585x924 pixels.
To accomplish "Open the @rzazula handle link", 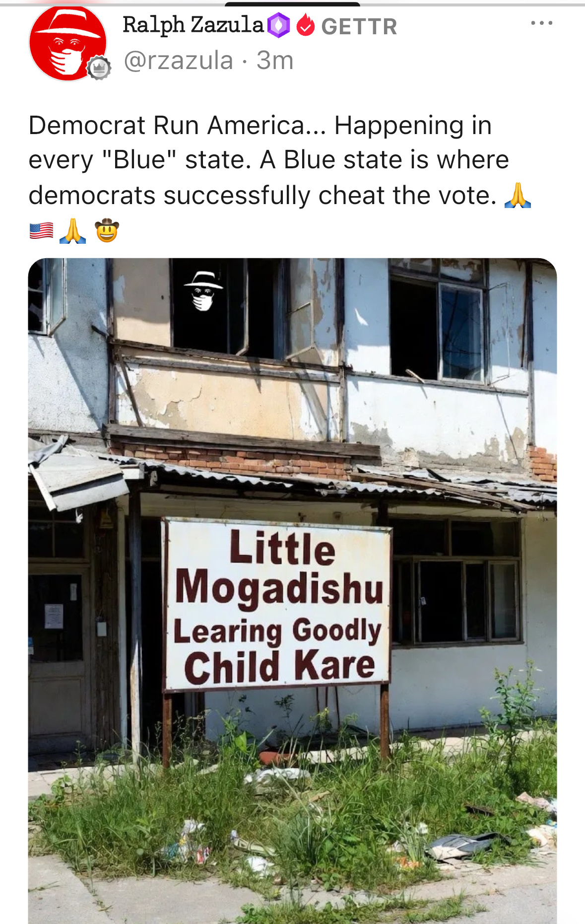I will click(x=179, y=61).
